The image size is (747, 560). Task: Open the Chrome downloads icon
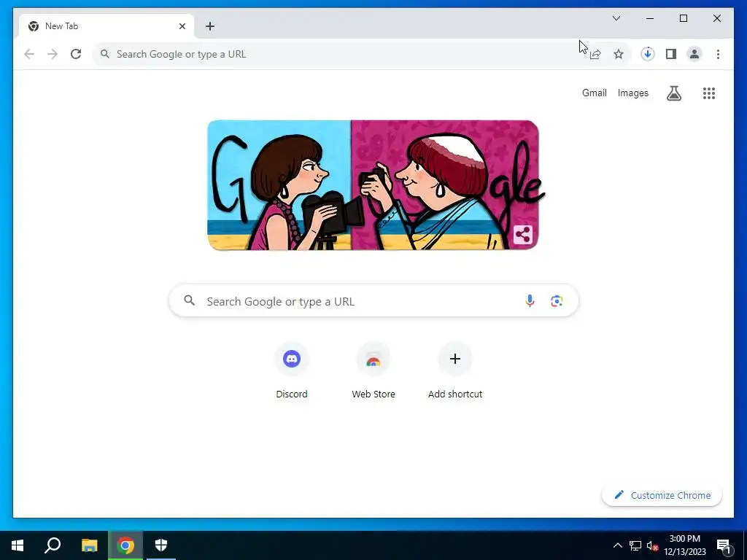648,54
